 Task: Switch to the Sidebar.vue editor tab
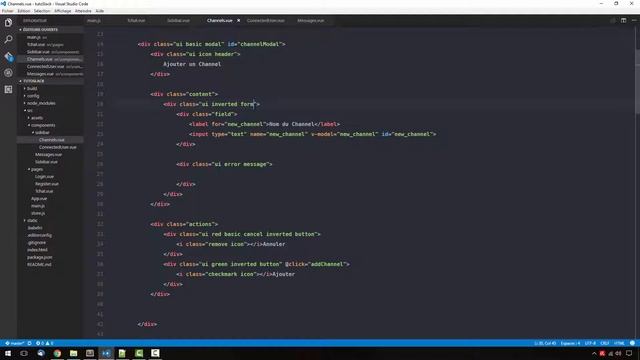(x=178, y=20)
